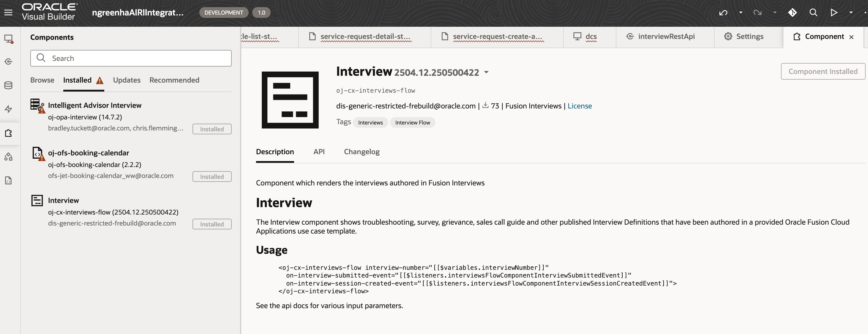
Task: Click the DEVELOPMENT status badge
Action: 223,13
